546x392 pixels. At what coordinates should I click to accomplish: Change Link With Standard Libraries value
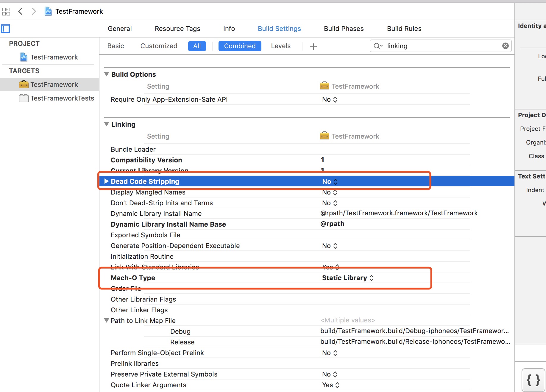[x=331, y=267]
